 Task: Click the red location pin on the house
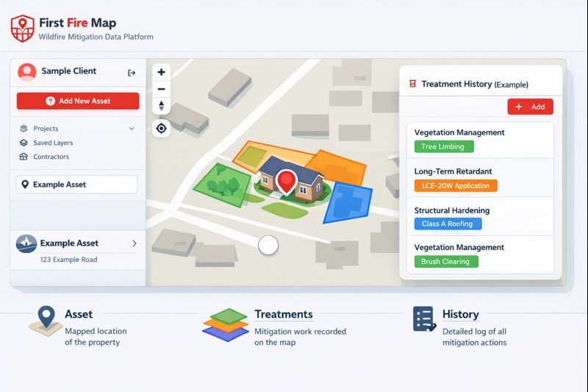[286, 181]
